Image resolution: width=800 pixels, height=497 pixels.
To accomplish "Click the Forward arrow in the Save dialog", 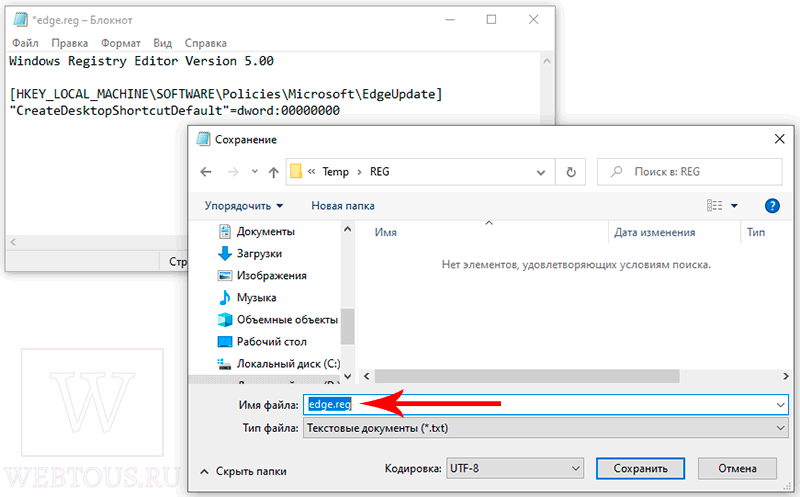I will click(233, 172).
